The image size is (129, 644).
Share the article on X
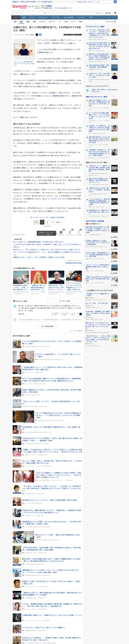pyautogui.click(x=37, y=35)
